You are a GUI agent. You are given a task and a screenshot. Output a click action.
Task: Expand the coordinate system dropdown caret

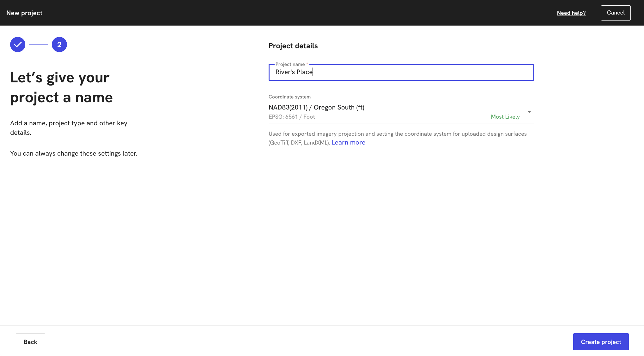529,111
